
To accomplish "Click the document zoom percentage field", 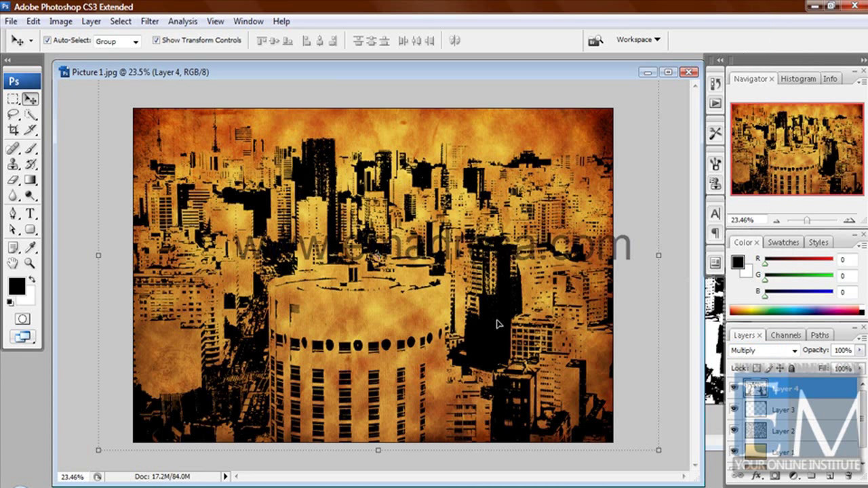I will click(72, 476).
